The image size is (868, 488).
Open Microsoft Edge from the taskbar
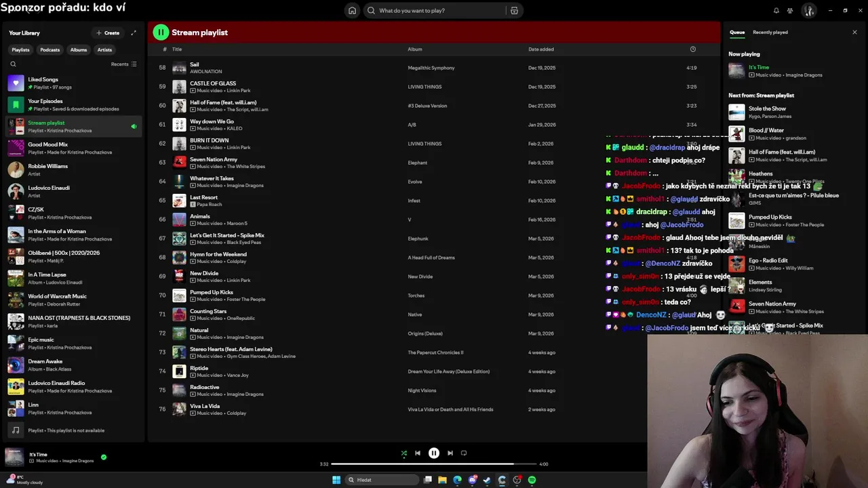457,480
